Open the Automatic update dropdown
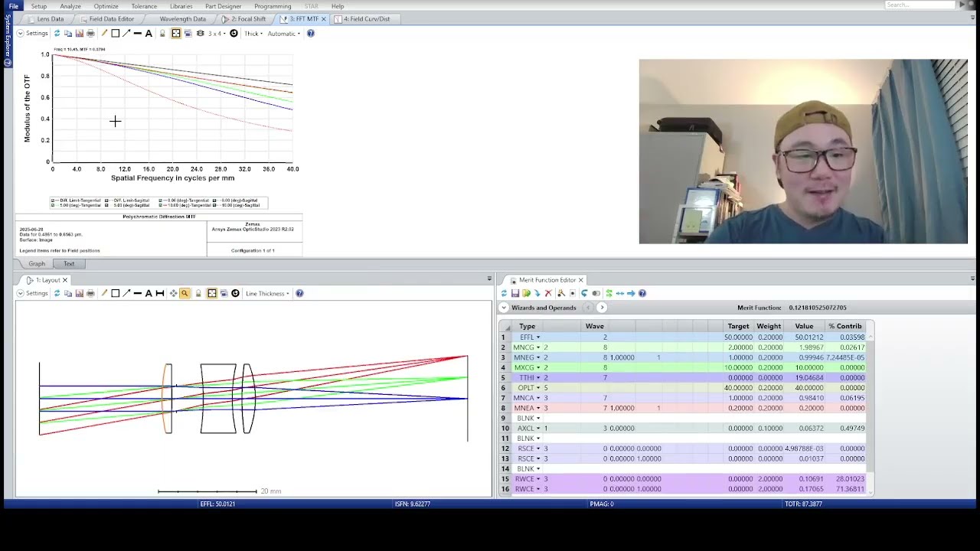The width and height of the screenshot is (980, 551). (284, 34)
